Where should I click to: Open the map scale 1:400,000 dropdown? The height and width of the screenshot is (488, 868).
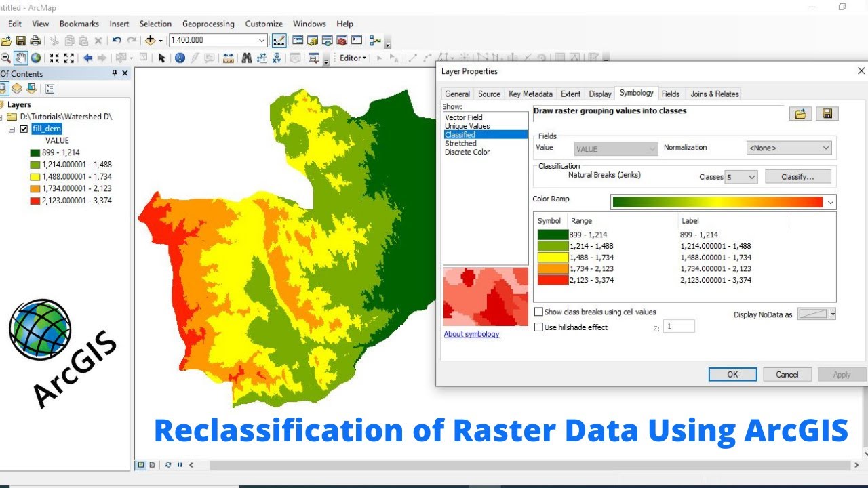click(262, 41)
